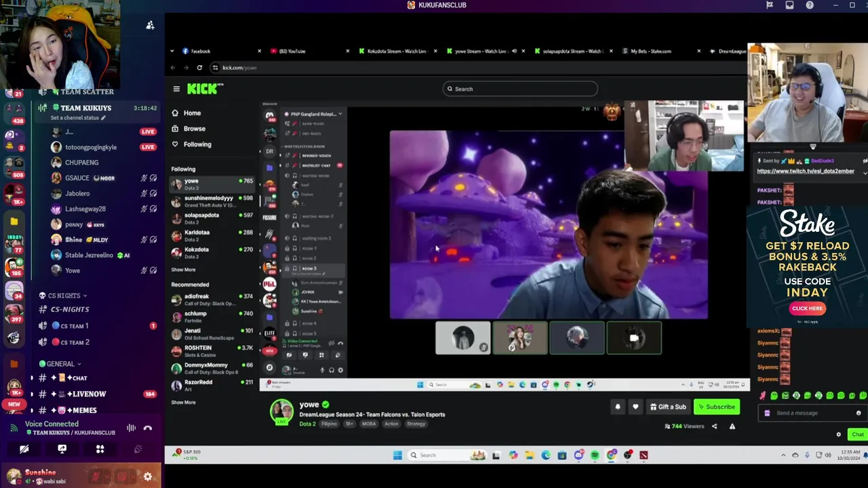Disconnect from Discord voice channel

pyautogui.click(x=148, y=428)
